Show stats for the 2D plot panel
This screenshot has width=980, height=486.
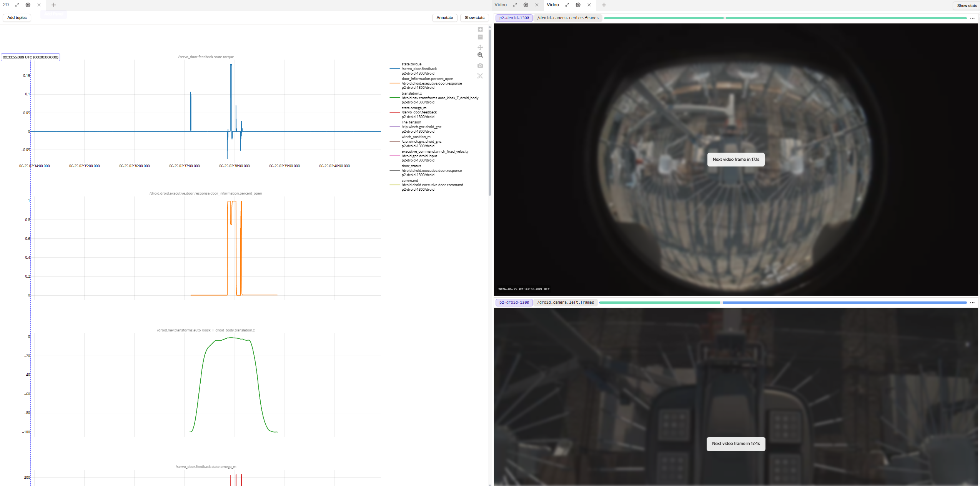474,18
